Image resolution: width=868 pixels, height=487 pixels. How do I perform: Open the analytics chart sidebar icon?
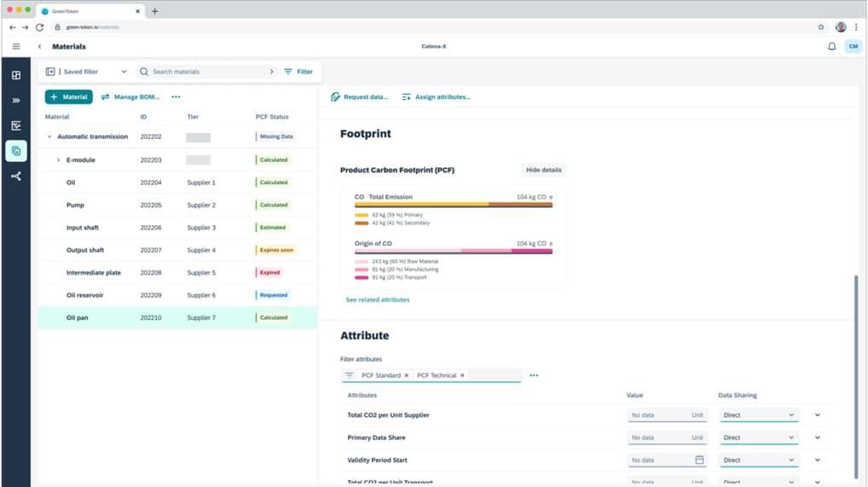pyautogui.click(x=15, y=126)
